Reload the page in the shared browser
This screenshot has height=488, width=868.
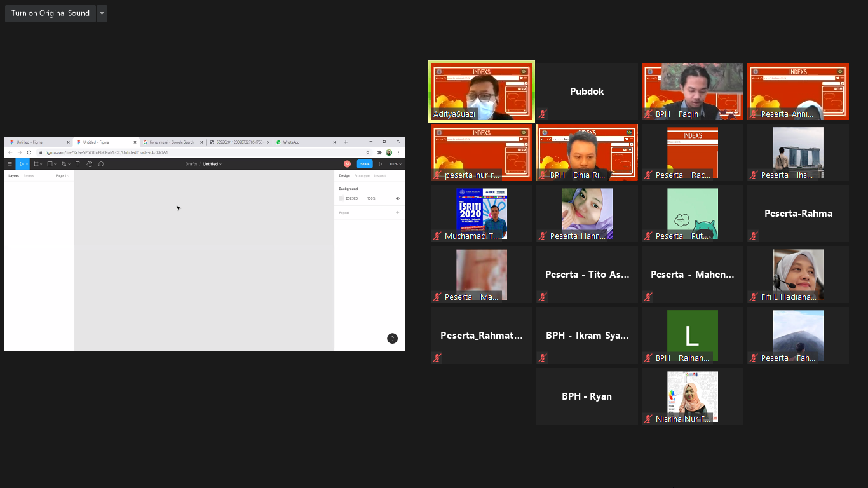tap(29, 152)
